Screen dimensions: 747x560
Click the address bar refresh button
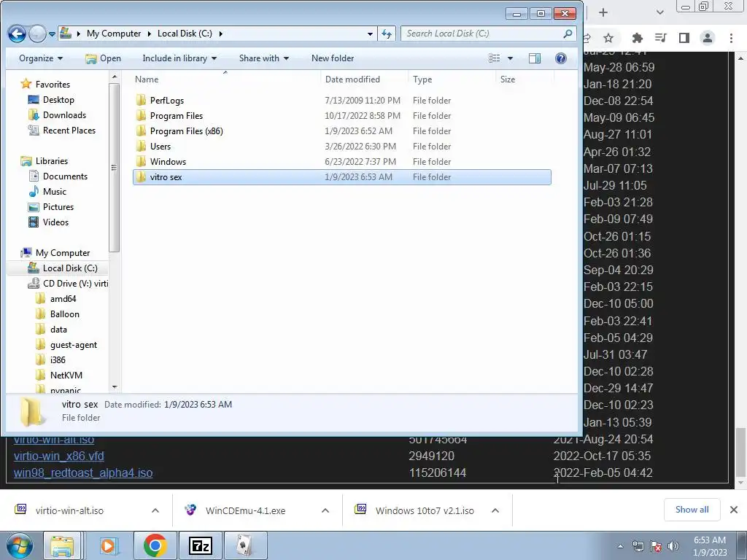tap(387, 34)
